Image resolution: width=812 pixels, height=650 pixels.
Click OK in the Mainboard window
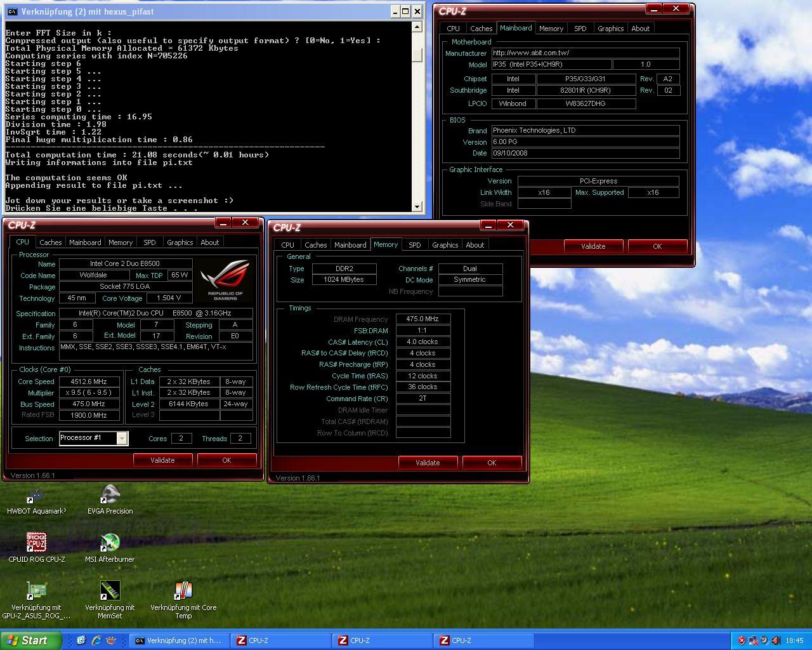pyautogui.click(x=658, y=246)
